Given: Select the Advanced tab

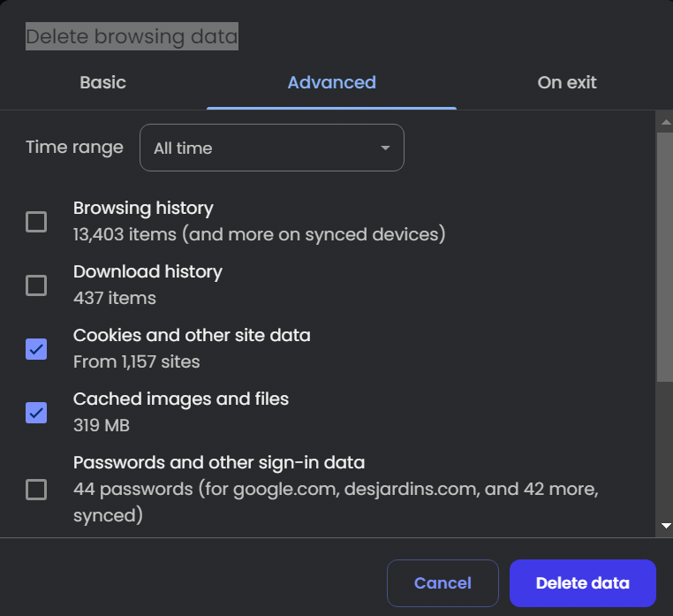Looking at the screenshot, I should point(331,82).
